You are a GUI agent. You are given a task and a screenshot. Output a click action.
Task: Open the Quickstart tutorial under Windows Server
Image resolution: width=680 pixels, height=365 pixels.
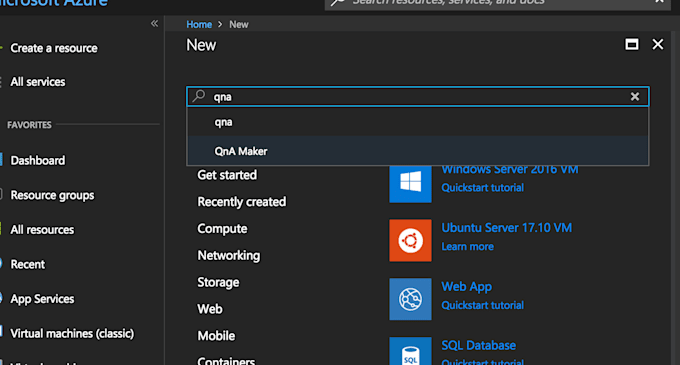(x=482, y=188)
